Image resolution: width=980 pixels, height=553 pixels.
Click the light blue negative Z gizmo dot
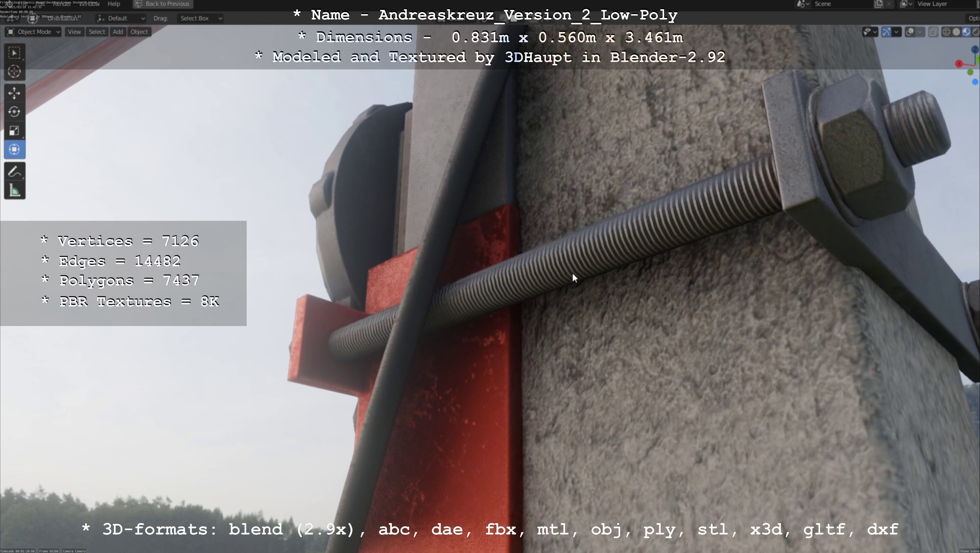point(975,82)
